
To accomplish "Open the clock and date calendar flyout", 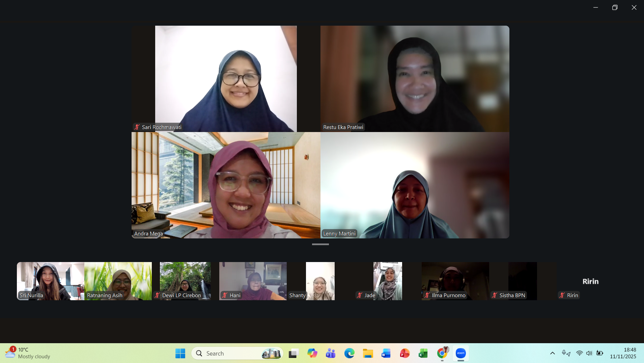I will point(623,353).
